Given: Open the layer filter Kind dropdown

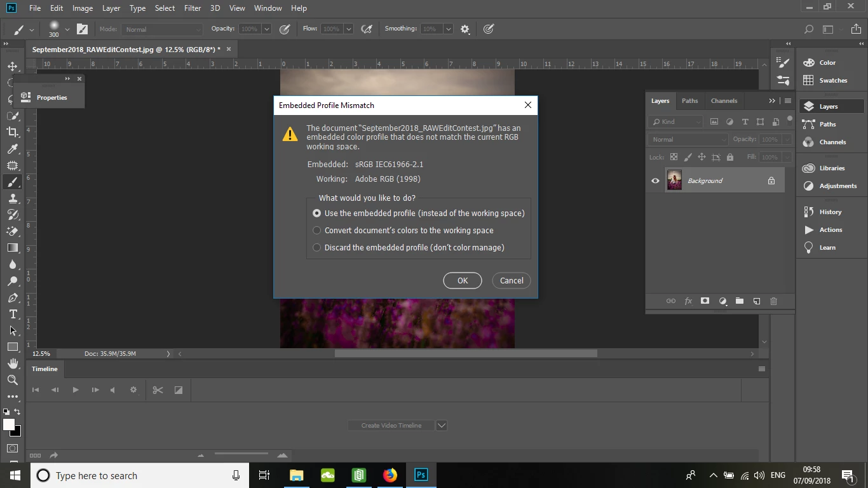Looking at the screenshot, I should [675, 122].
